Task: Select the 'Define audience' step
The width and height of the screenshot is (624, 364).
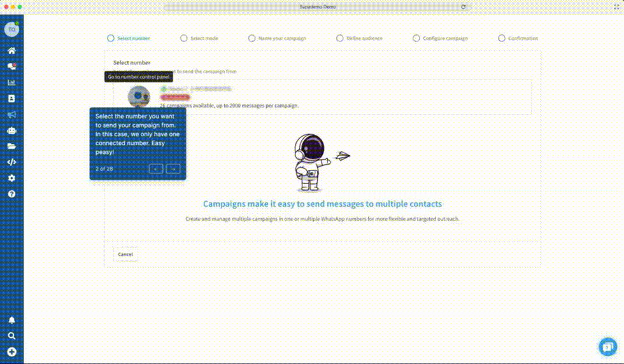Action: pos(359,38)
